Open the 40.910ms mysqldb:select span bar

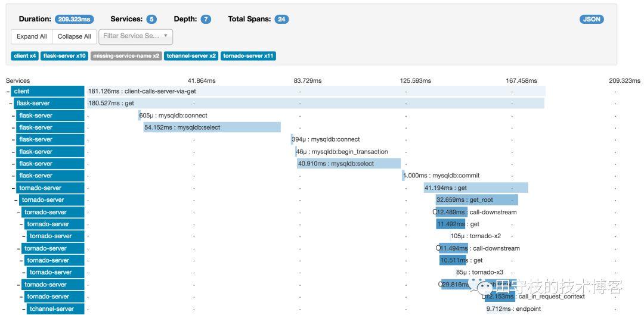point(348,164)
